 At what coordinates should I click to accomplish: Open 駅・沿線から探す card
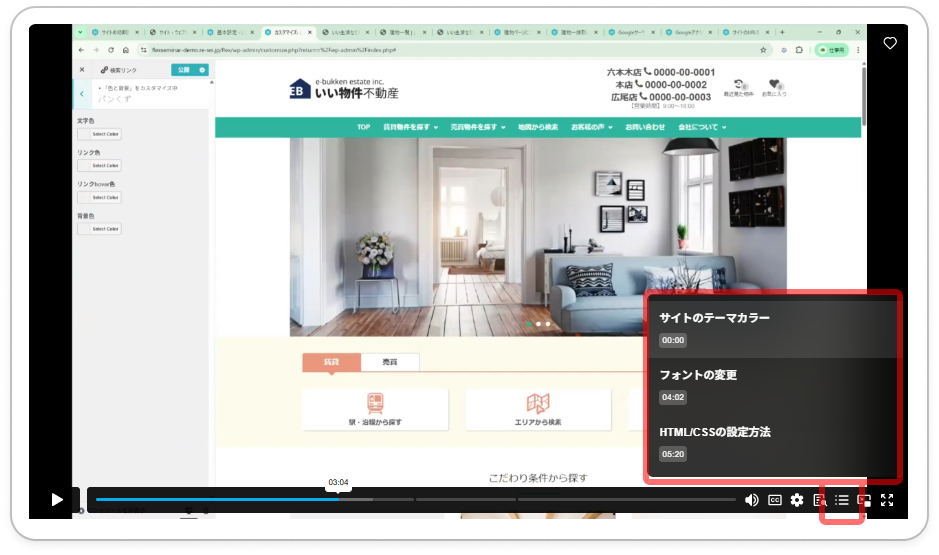click(x=375, y=410)
